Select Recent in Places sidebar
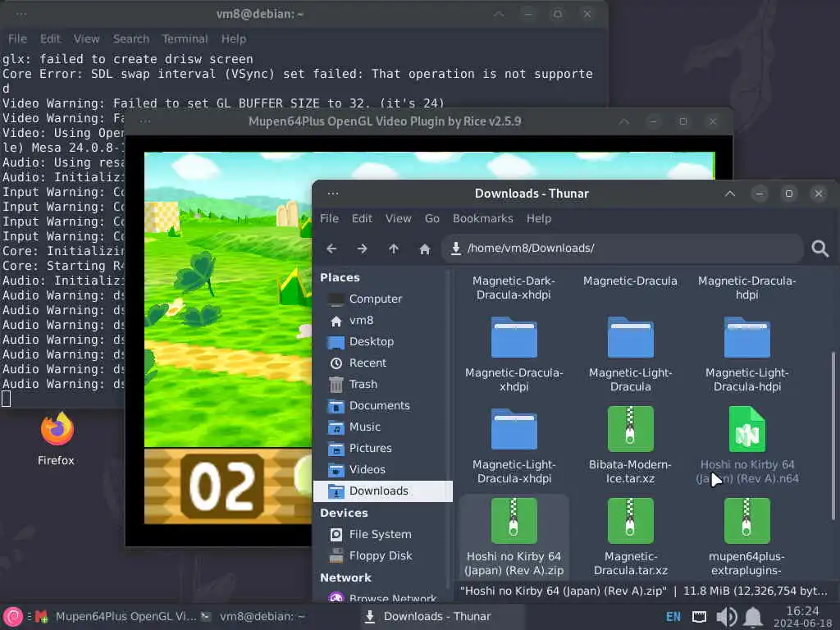The width and height of the screenshot is (840, 630). 382,363
